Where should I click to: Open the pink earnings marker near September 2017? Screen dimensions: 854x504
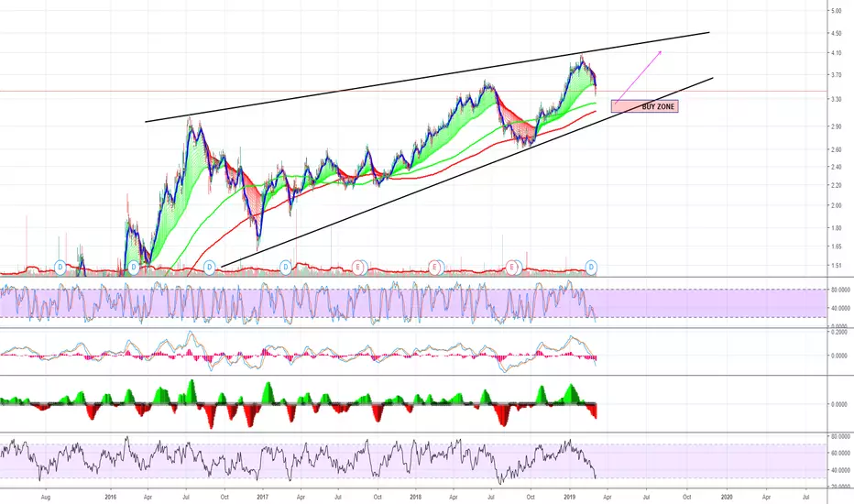pyautogui.click(x=358, y=267)
